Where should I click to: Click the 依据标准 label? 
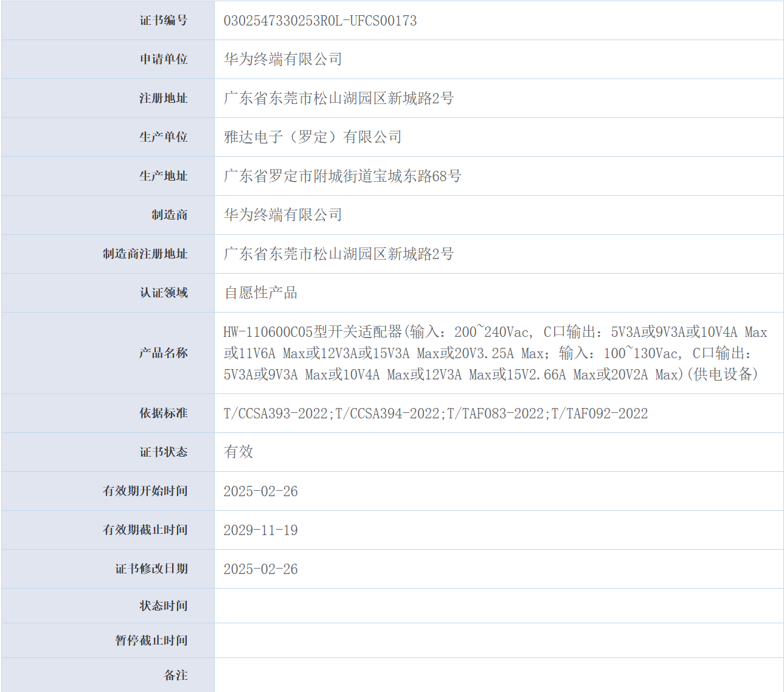[164, 413]
